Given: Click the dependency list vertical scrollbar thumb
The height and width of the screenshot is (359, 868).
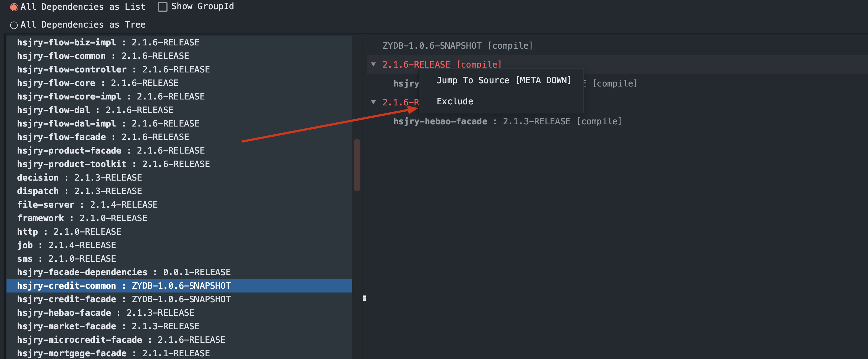Looking at the screenshot, I should [x=357, y=165].
